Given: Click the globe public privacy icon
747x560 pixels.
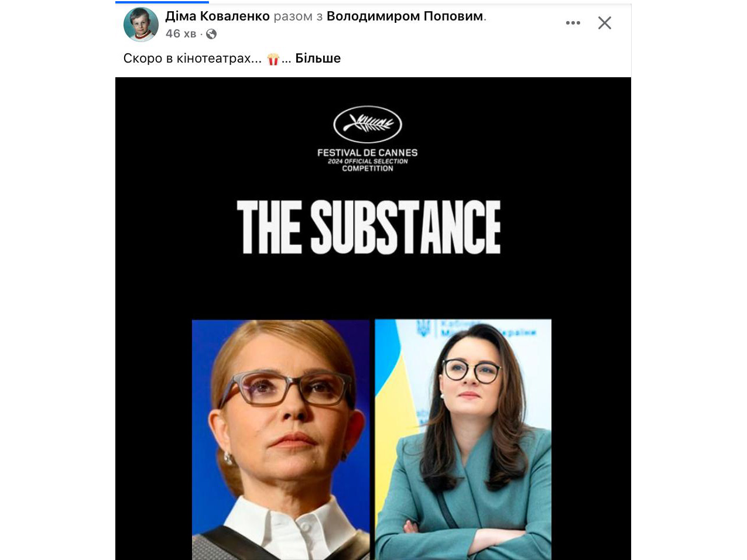Looking at the screenshot, I should click(x=211, y=34).
